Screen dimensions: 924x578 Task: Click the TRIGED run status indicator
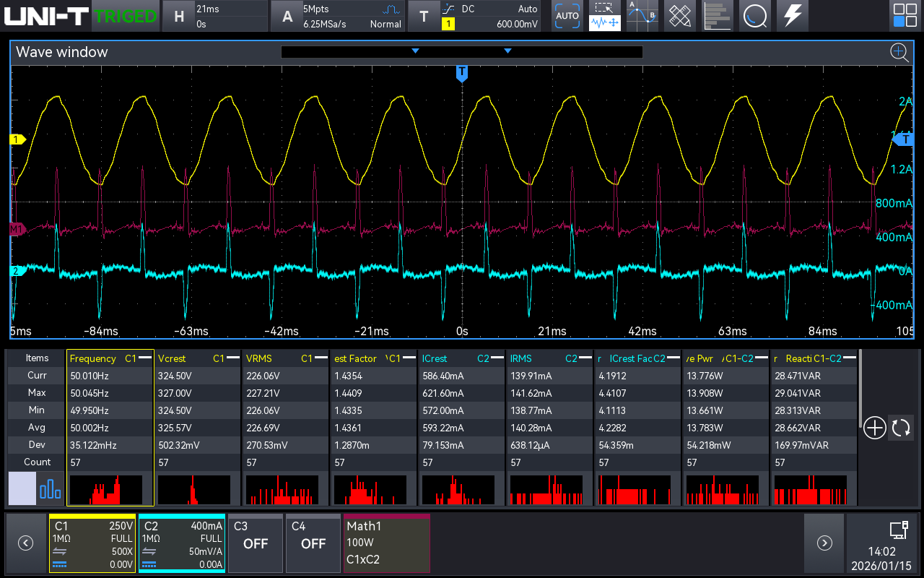(126, 16)
